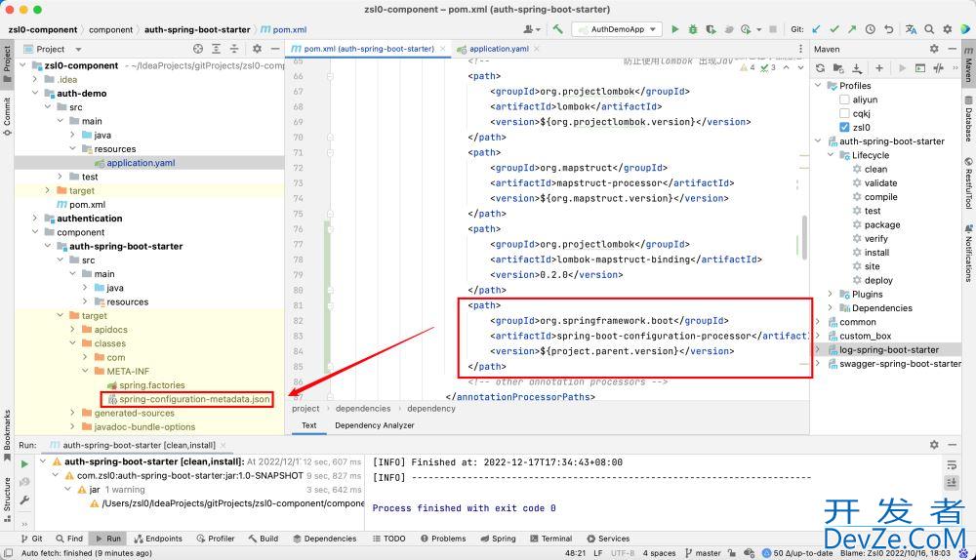The image size is (976, 560).
Task: Switch to application.yaml editor tab
Action: point(499,49)
